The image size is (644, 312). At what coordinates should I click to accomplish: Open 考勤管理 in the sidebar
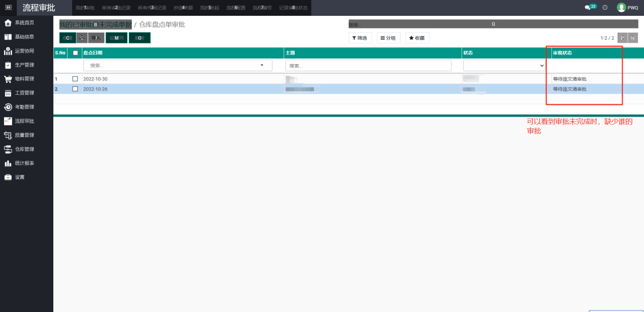coord(24,107)
